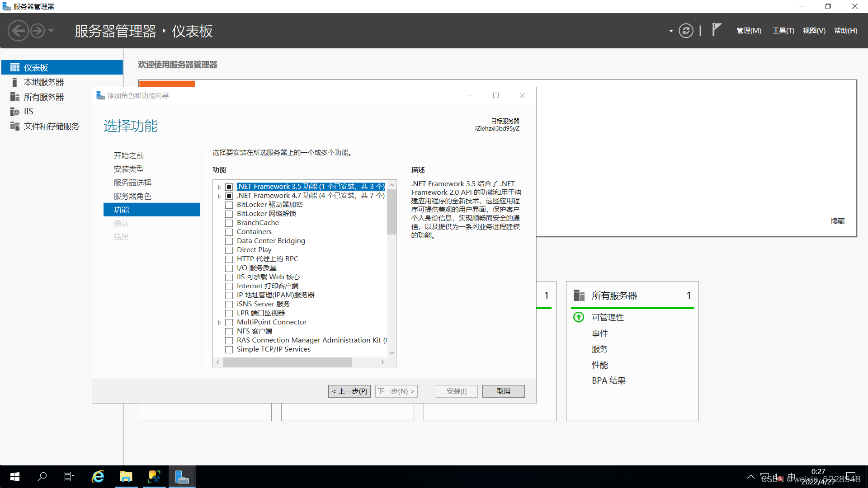Open the 管理(M) menu

coord(749,31)
